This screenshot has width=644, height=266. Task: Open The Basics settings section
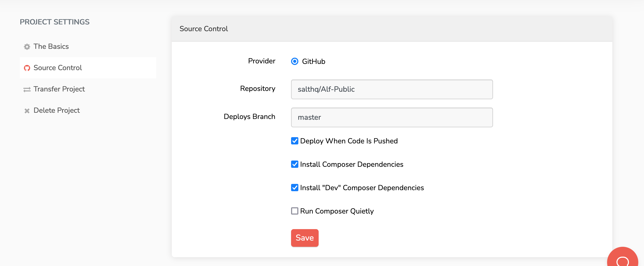(51, 46)
